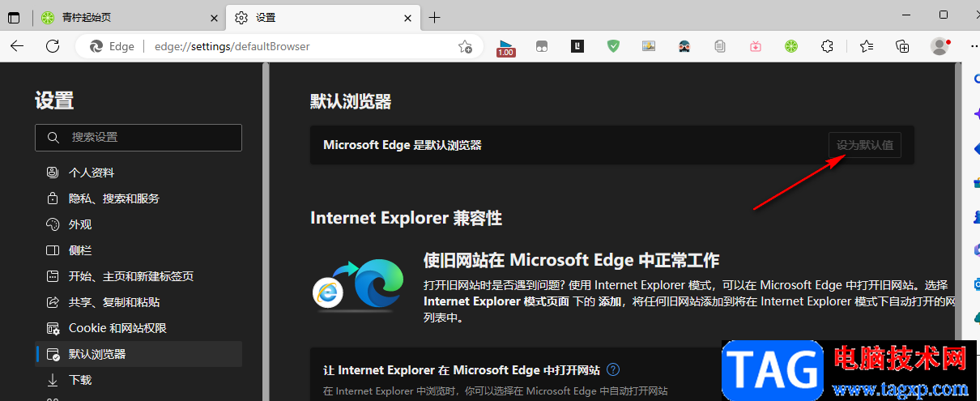Close the 设置 tab
Viewport: 980px width, 401px height.
[x=406, y=17]
